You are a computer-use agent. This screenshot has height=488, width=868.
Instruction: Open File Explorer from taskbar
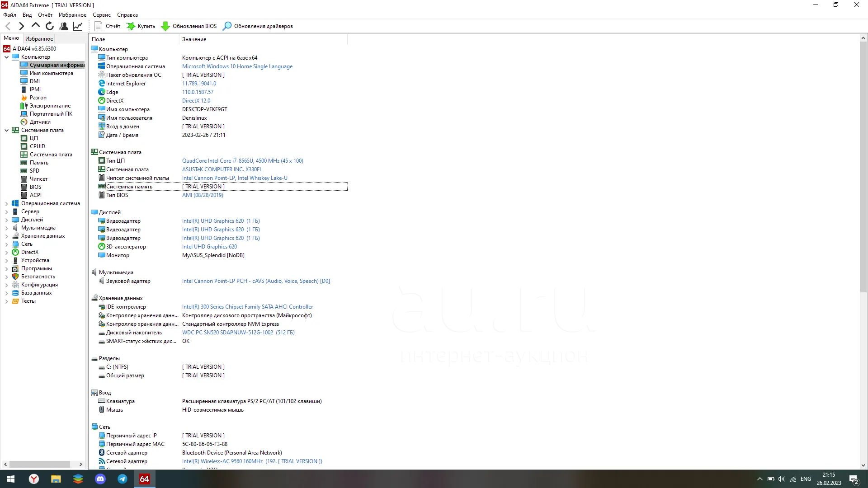[56, 479]
